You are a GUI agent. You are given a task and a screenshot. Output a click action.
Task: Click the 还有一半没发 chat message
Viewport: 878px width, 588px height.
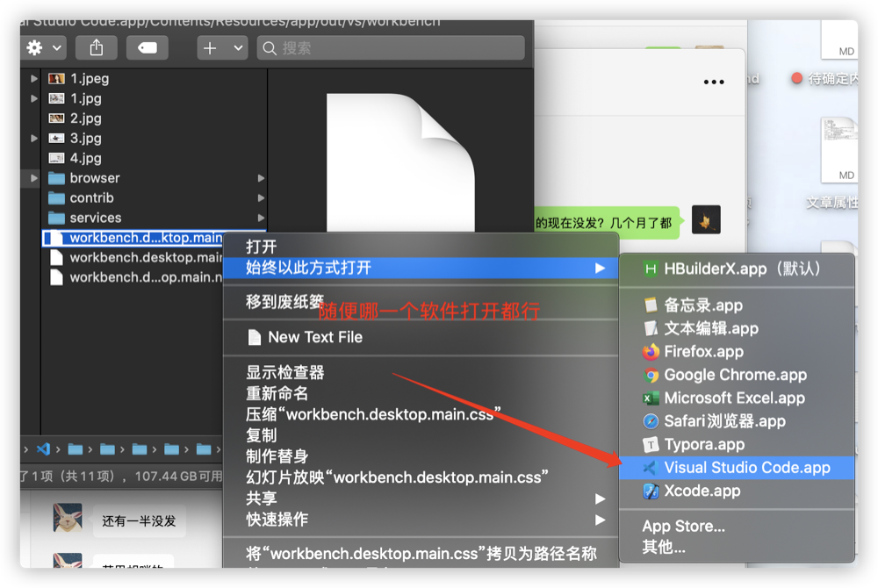(139, 521)
